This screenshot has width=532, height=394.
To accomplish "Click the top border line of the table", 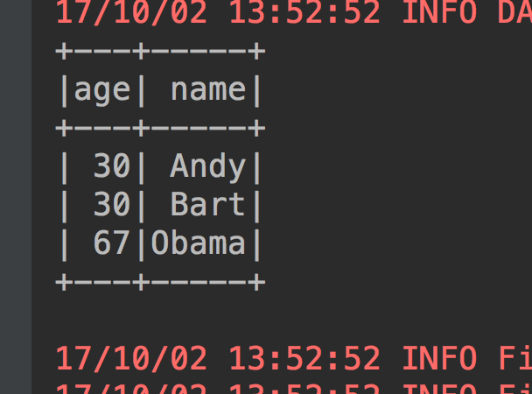I will point(159,51).
